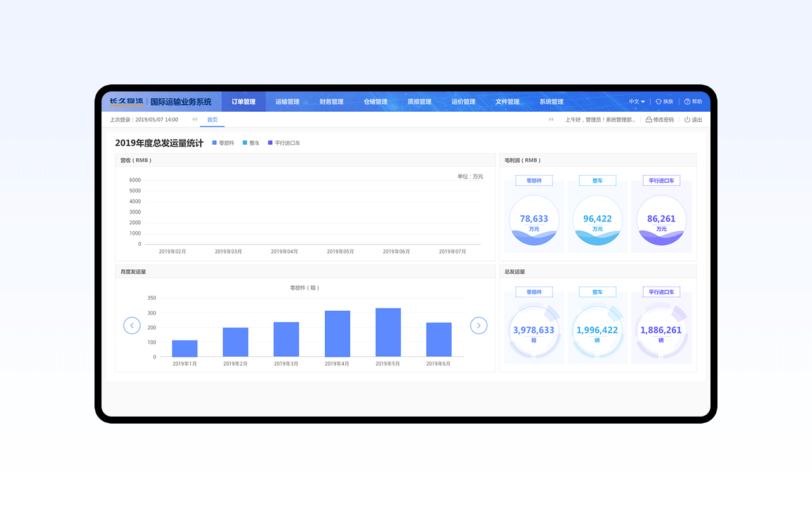Select 整车 label under 毛利润
This screenshot has height=508, width=812.
tap(598, 181)
